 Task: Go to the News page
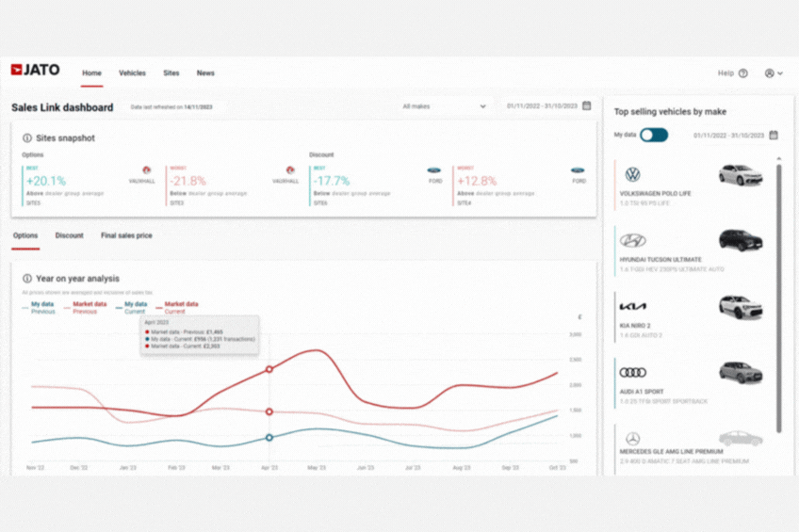(205, 73)
